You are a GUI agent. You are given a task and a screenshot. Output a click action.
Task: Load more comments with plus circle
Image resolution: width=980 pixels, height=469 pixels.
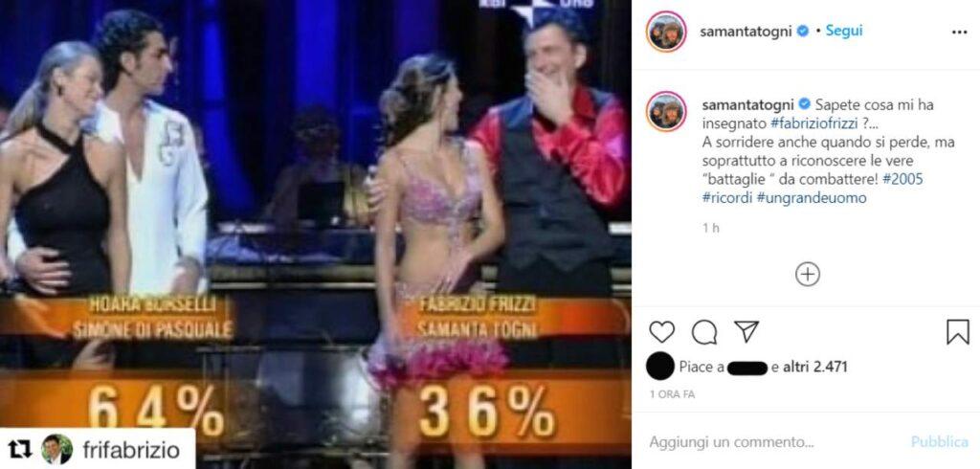(x=808, y=274)
